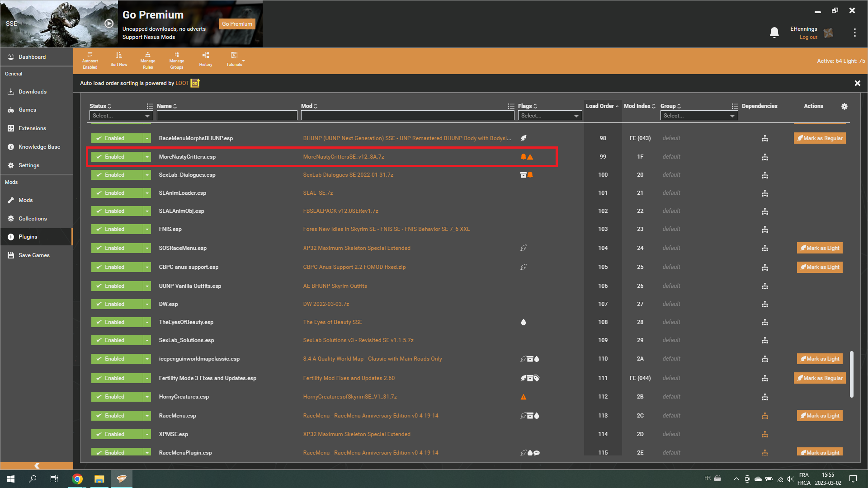Toggle Enabled status for TheEyesOfBeauty.esp
The width and height of the screenshot is (868, 488).
coord(117,322)
